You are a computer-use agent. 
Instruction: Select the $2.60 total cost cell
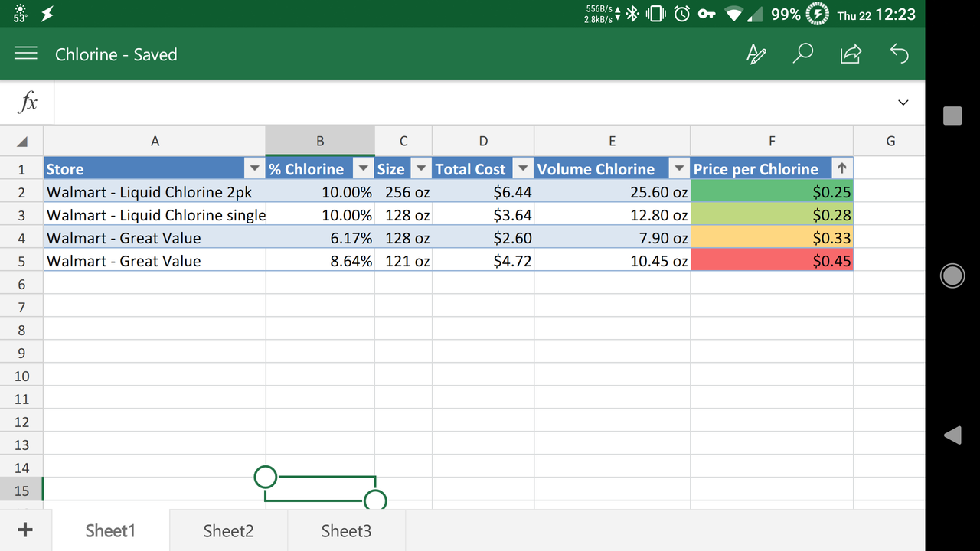pos(483,238)
